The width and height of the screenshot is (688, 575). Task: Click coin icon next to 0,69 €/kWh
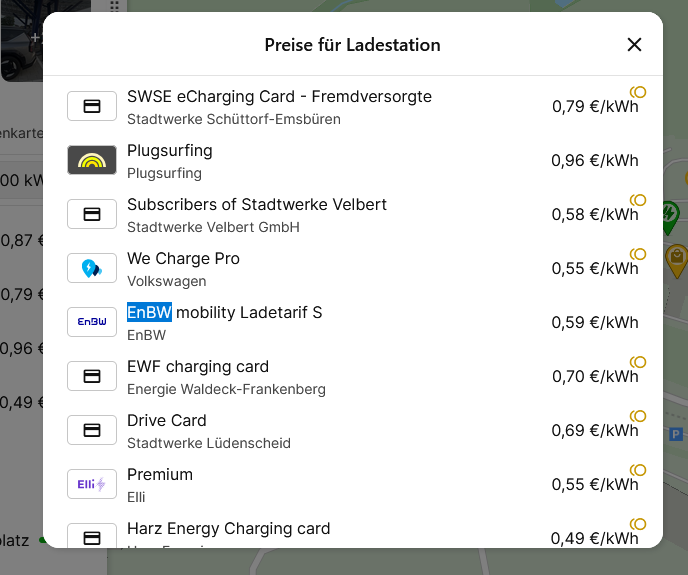click(x=638, y=416)
